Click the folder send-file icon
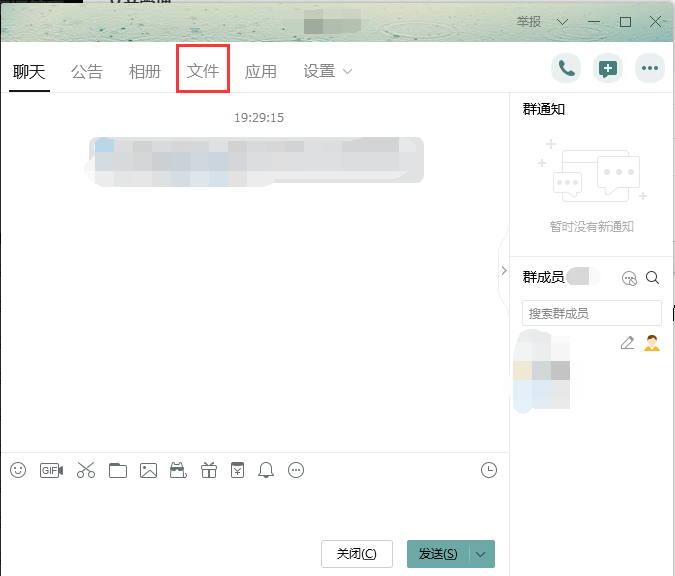This screenshot has height=576, width=675. 118,471
